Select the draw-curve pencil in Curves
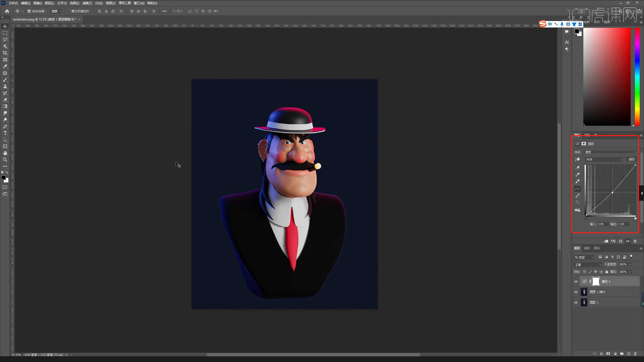Image resolution: width=644 pixels, height=362 pixels. click(578, 196)
